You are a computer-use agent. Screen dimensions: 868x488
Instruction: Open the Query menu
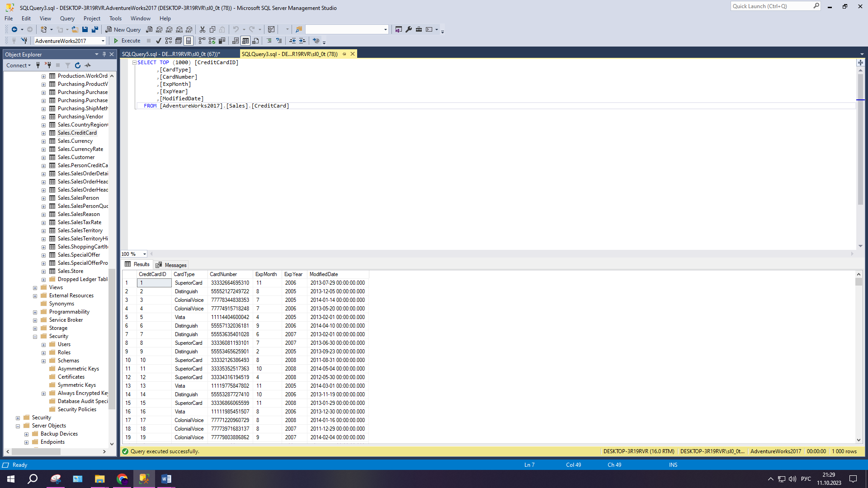point(67,19)
